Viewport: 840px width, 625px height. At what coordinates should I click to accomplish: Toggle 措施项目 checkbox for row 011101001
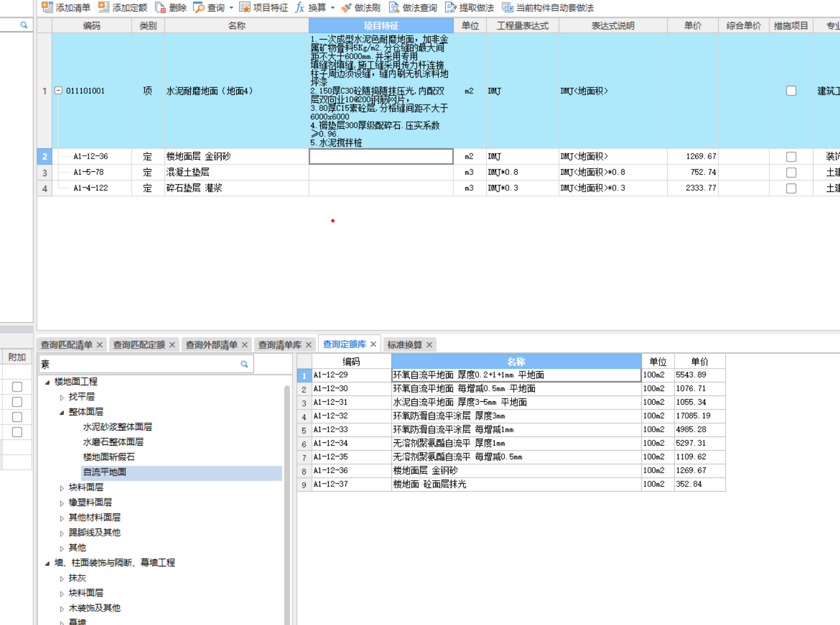[791, 91]
